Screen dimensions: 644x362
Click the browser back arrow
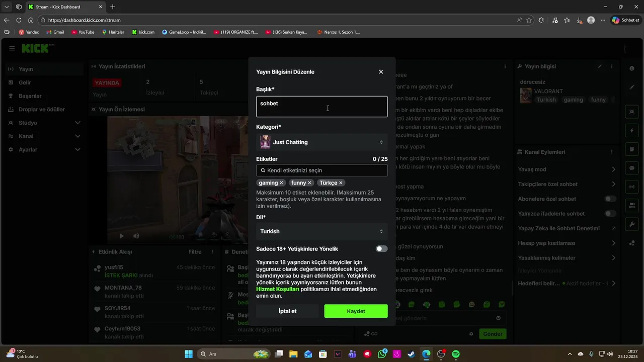point(7,20)
